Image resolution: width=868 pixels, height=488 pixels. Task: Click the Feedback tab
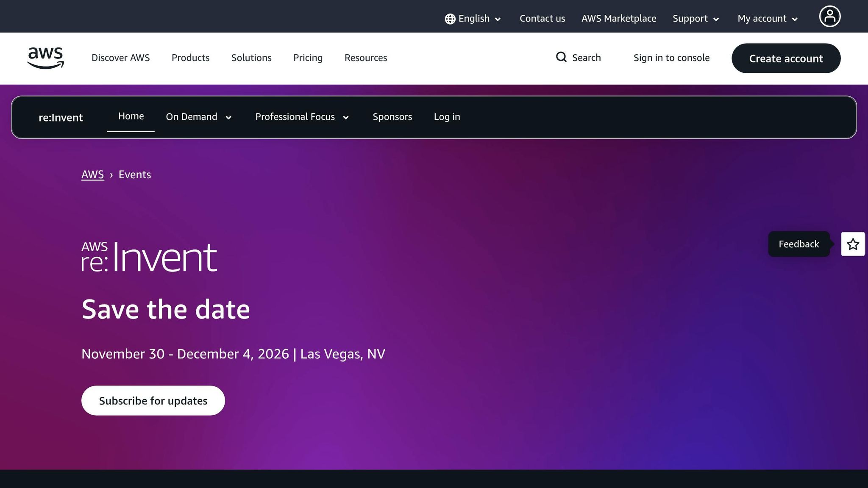798,244
